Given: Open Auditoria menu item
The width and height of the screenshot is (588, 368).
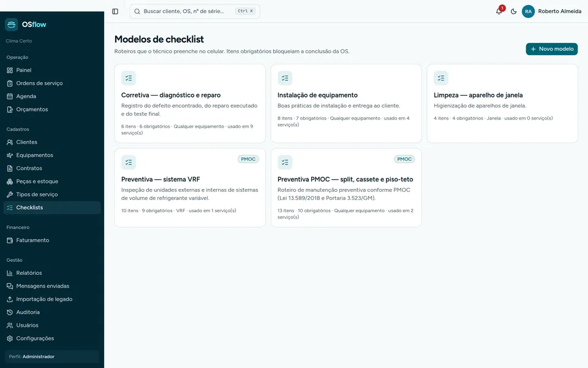Looking at the screenshot, I should 52,312.
